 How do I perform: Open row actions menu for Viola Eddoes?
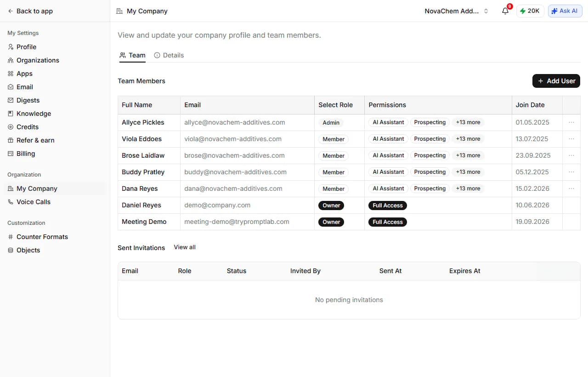pyautogui.click(x=571, y=139)
